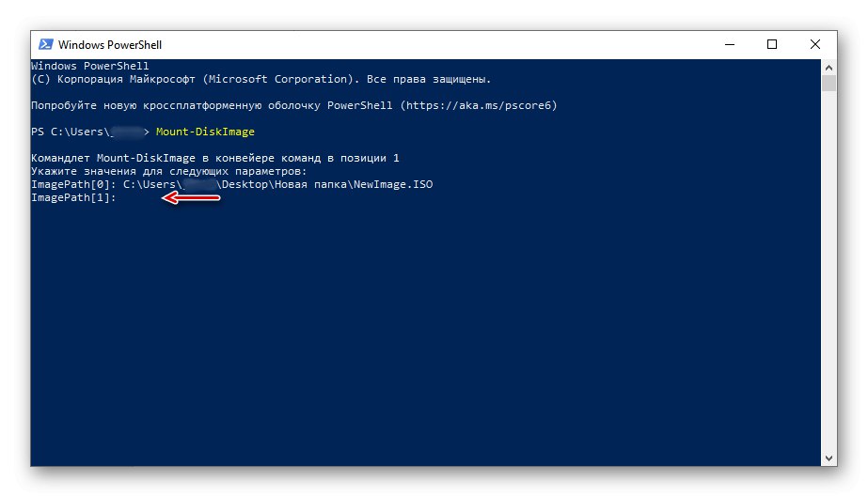The width and height of the screenshot is (868, 497).
Task: Click the scrollbar up arrow
Action: click(829, 67)
